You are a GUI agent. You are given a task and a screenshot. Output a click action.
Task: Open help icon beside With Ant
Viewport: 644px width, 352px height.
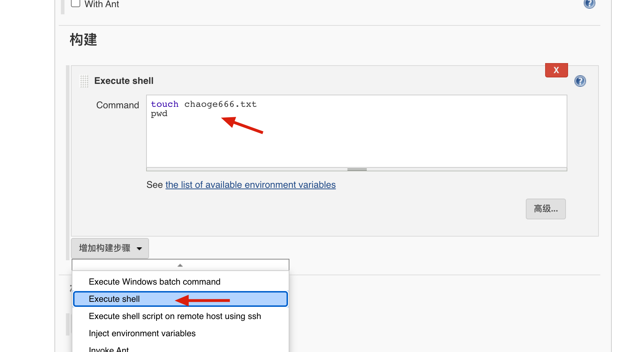(x=589, y=3)
